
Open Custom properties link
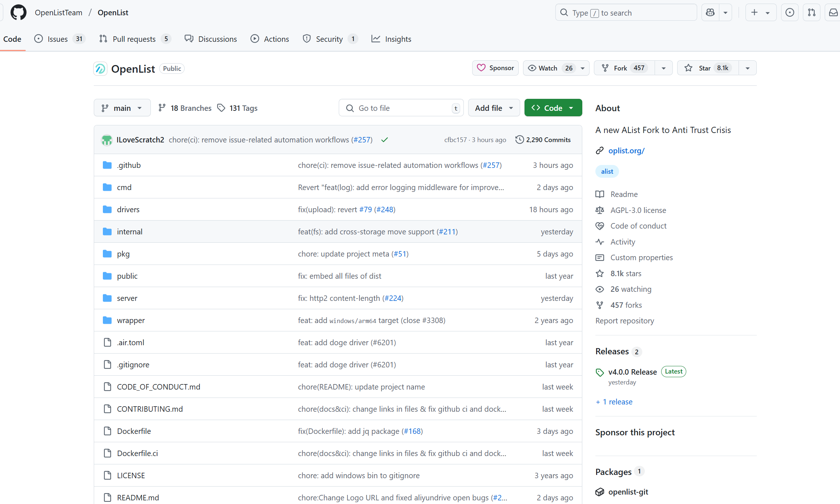tap(641, 257)
